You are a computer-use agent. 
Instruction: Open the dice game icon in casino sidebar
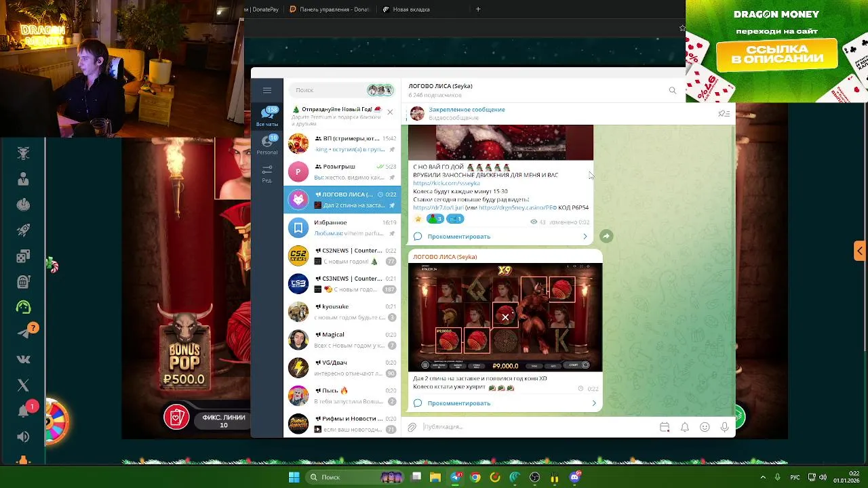pyautogui.click(x=23, y=256)
